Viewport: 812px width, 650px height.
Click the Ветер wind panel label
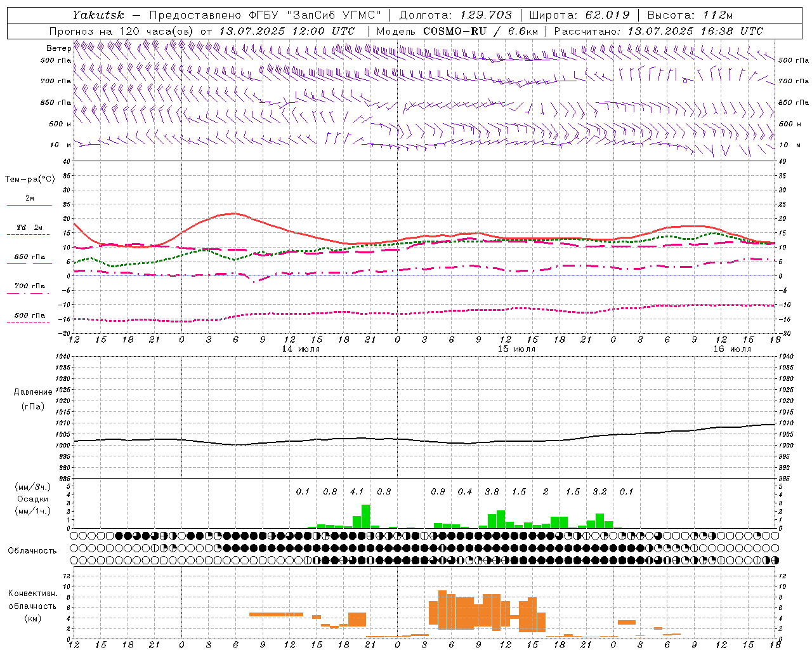coord(58,48)
